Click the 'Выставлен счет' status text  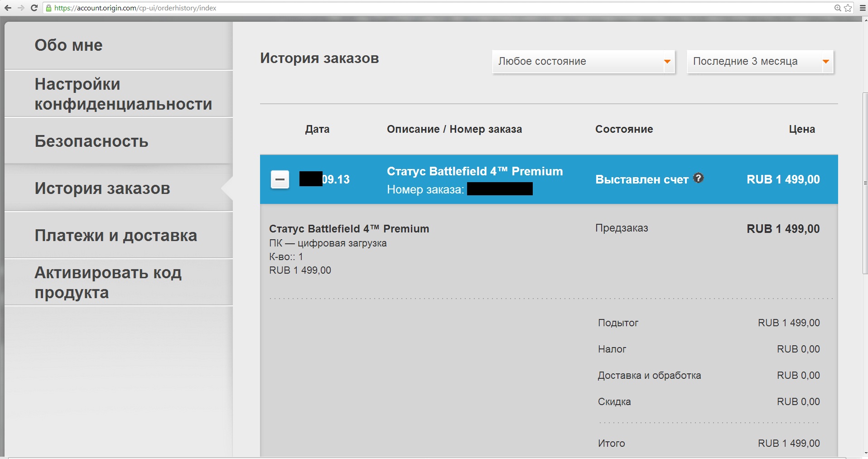[x=642, y=179]
